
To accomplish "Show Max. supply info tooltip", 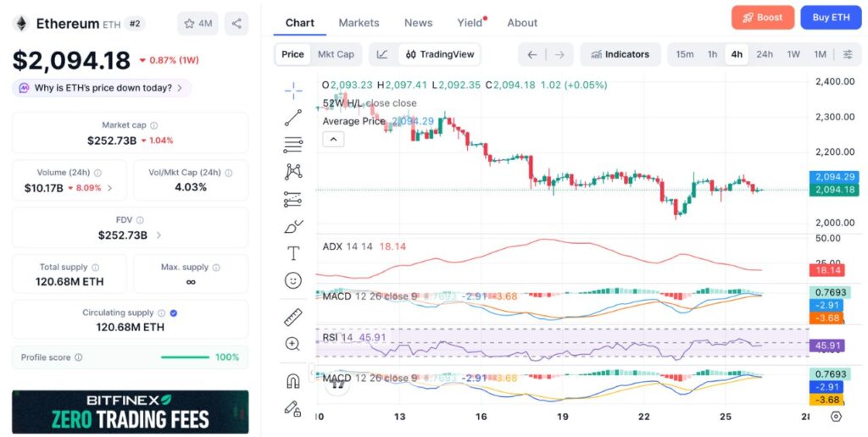I will pyautogui.click(x=216, y=267).
